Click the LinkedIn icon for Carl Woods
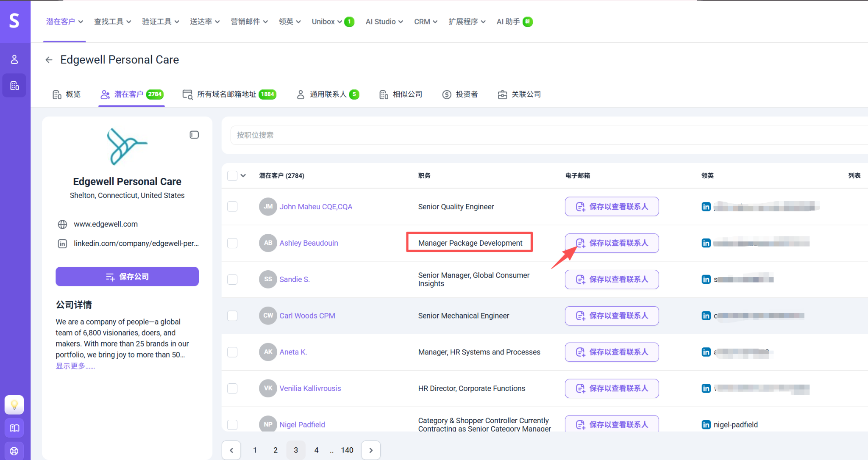This screenshot has width=868, height=460. [706, 316]
